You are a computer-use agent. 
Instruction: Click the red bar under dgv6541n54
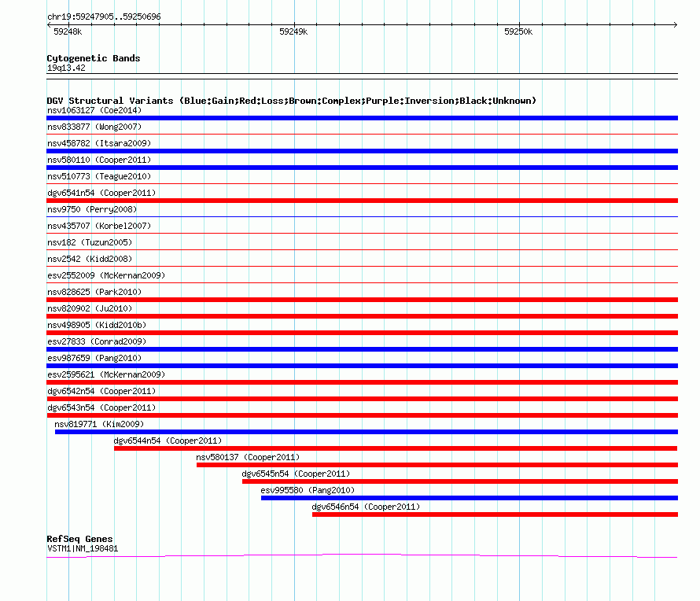tap(362, 201)
